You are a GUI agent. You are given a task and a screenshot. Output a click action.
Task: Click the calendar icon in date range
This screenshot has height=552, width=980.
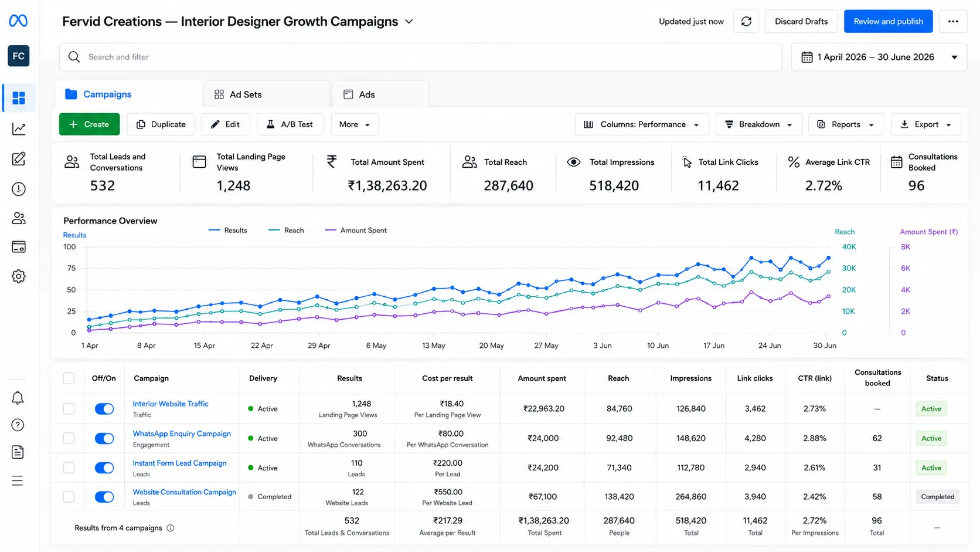coord(807,57)
